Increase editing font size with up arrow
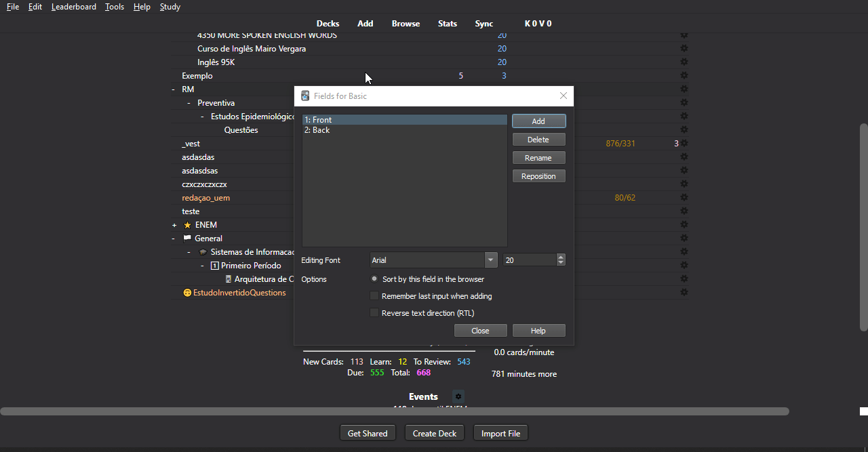The width and height of the screenshot is (868, 452). point(561,257)
